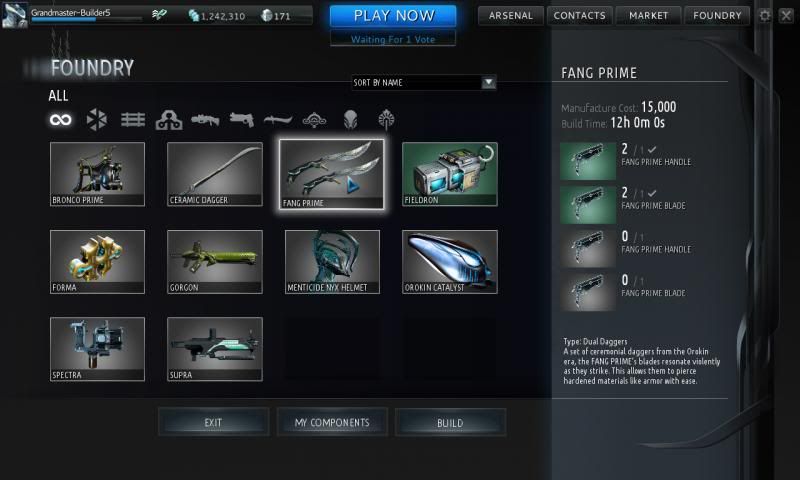Click the FANG PRIME details heading

(x=599, y=73)
